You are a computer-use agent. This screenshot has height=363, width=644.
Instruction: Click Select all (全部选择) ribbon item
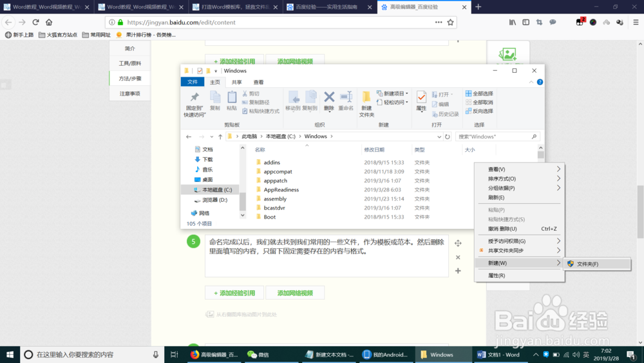click(x=479, y=93)
